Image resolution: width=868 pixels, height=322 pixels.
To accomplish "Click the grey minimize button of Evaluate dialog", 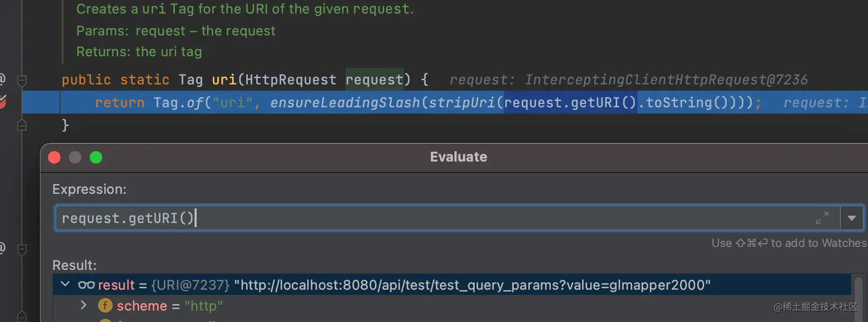I will click(x=75, y=157).
